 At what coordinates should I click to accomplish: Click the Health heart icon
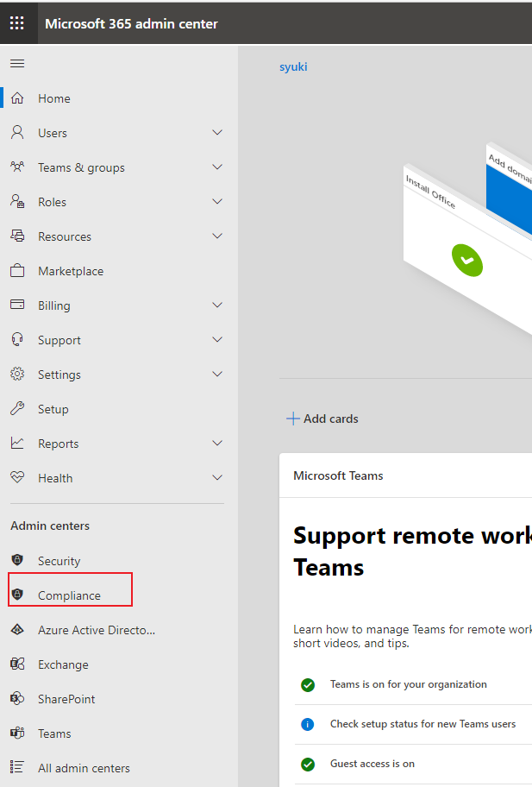pos(17,477)
